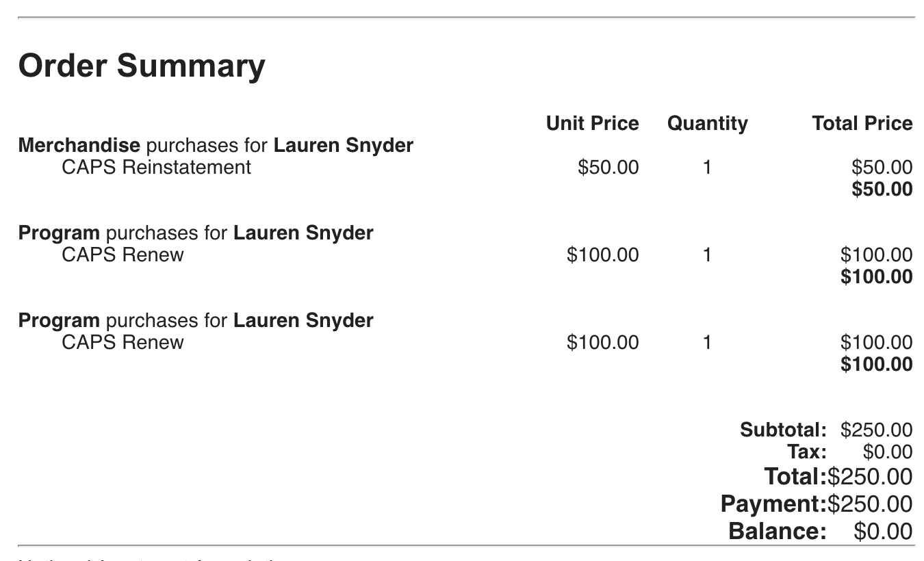Click the Merchandise purchases for Lauren Snyder line
The image size is (924, 561).
click(x=216, y=145)
